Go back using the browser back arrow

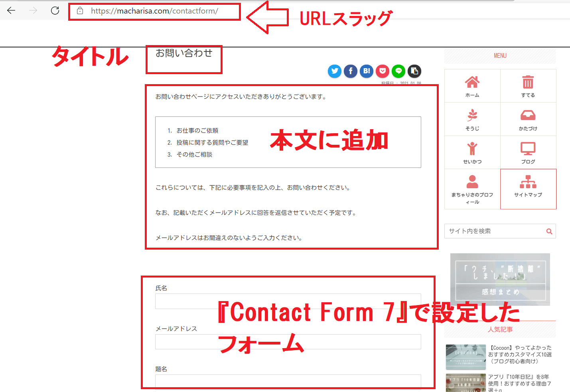11,11
